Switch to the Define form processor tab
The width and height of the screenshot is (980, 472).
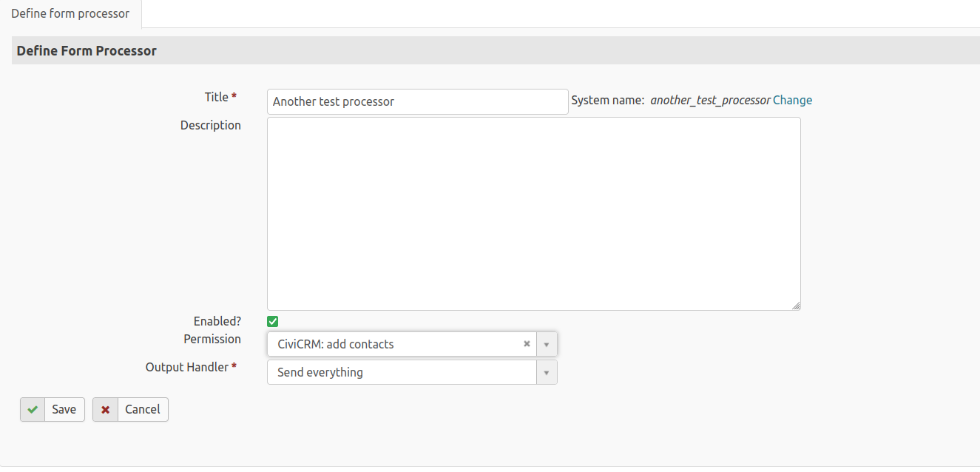[x=70, y=14]
